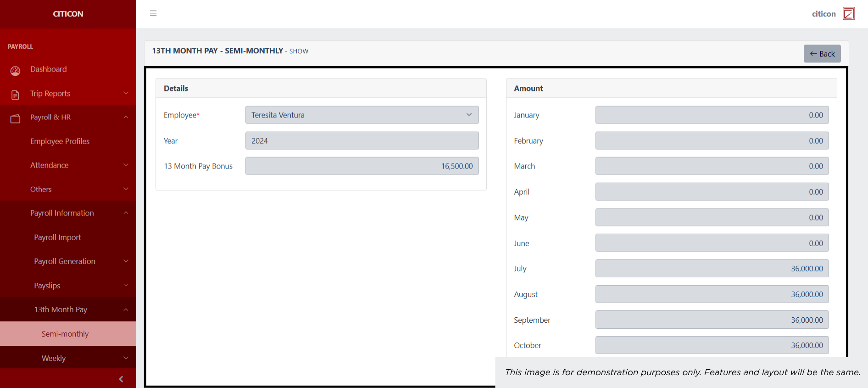Click the hamburger menu icon
This screenshot has height=388, width=868.
tap(153, 13)
